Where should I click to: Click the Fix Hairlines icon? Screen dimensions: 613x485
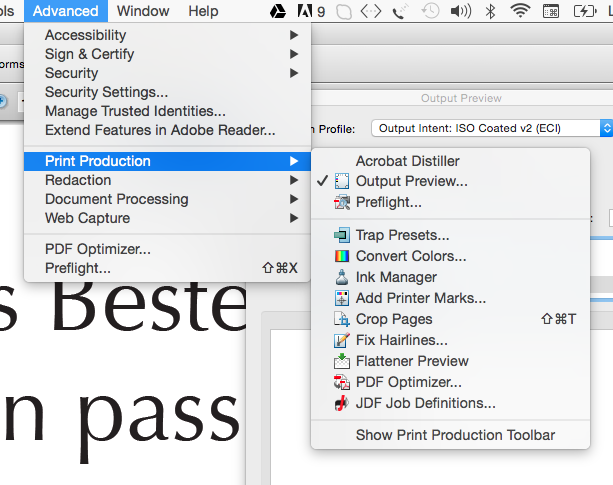pos(342,340)
